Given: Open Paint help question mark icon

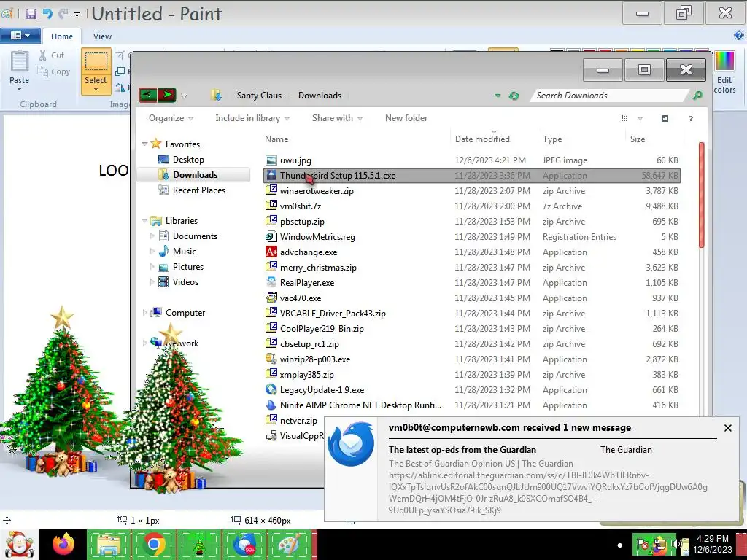Looking at the screenshot, I should 738,35.
